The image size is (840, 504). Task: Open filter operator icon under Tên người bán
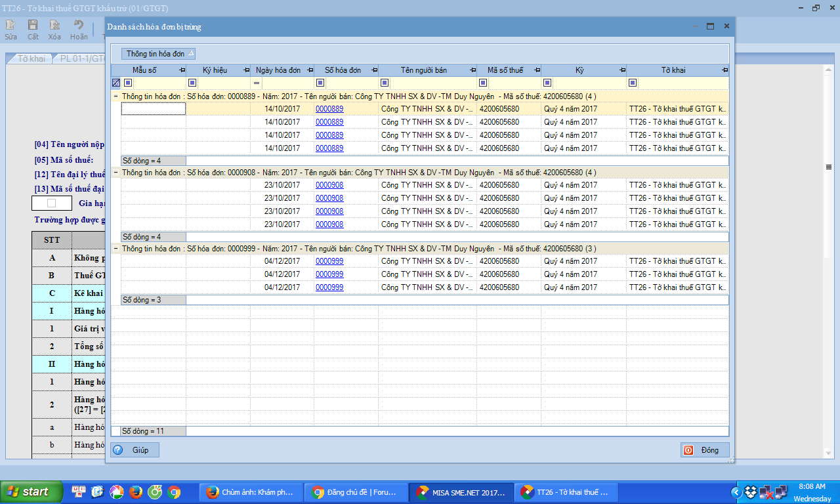[x=385, y=83]
